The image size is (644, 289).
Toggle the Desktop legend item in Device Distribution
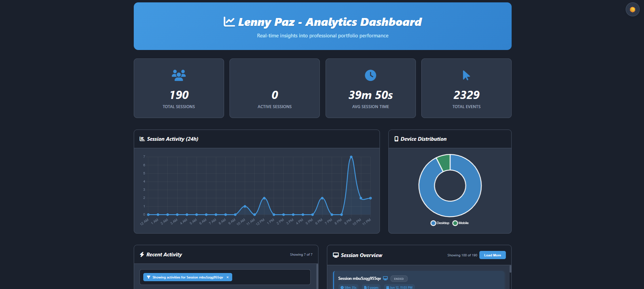click(440, 223)
